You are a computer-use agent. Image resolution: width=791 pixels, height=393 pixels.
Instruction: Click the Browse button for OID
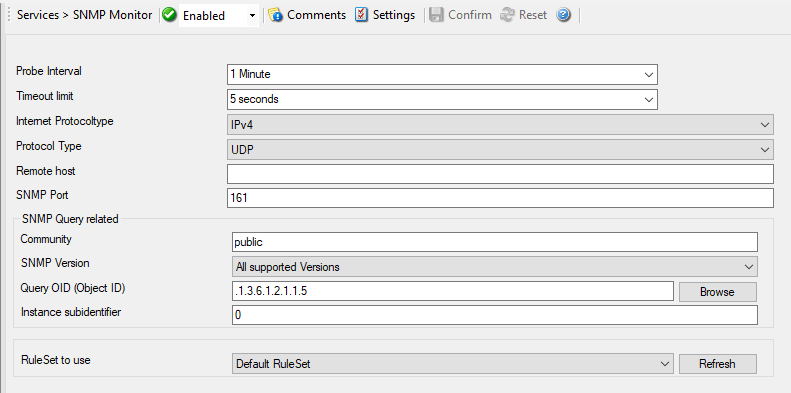717,292
